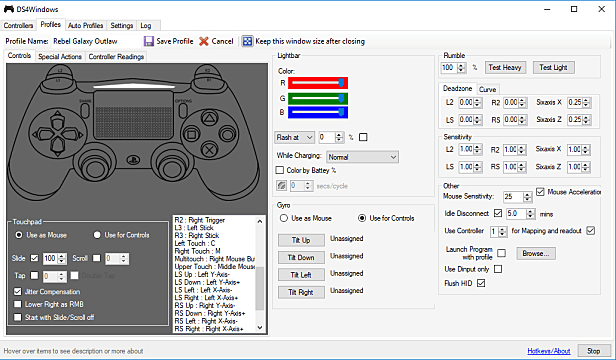616x360 pixels.
Task: Select the R2 trigger on controller image
Action: point(207,70)
